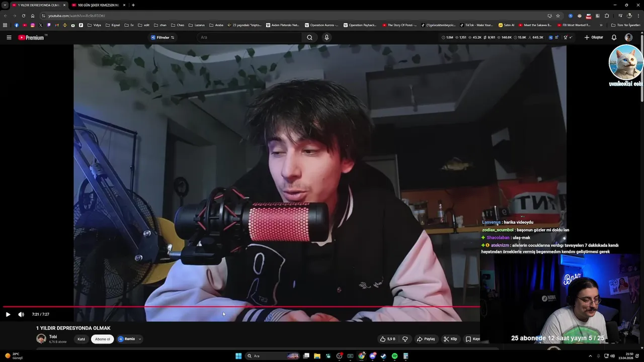Go to YouTube Premium home logo
The height and width of the screenshot is (362, 644).
[31, 37]
